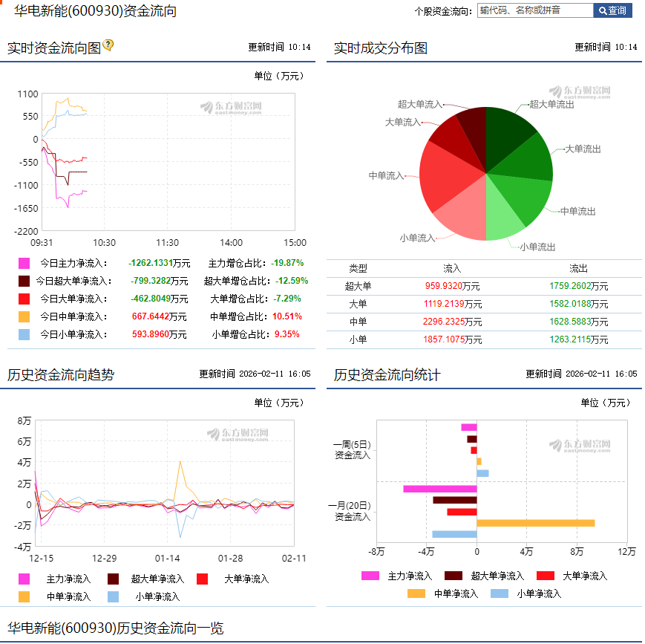Click the 华电新能(600930)资金流向 page title
The image size is (645, 644).
click(95, 10)
